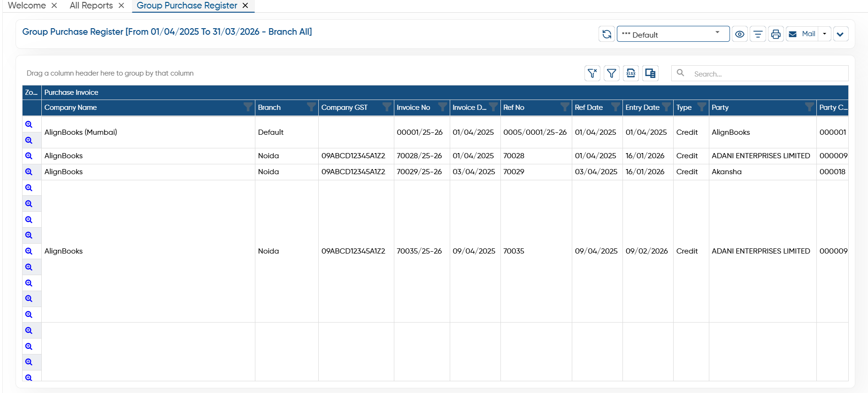The image size is (868, 393).
Task: Click the Mail button
Action: pos(802,34)
